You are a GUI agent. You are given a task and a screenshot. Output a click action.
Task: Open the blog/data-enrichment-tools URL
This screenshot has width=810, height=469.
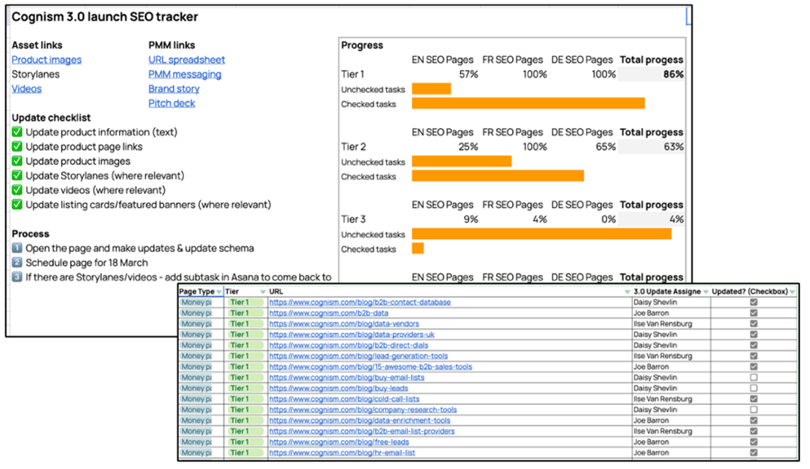(360, 420)
